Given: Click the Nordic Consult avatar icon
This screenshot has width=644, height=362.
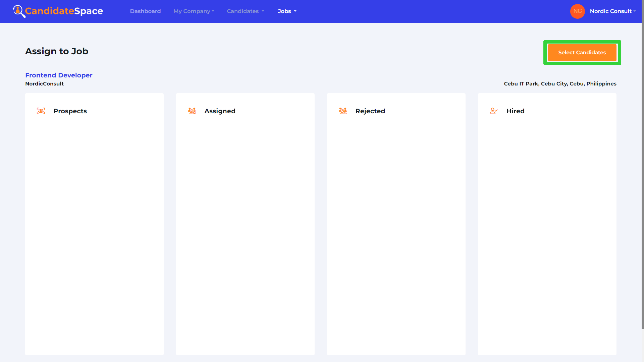Looking at the screenshot, I should pyautogui.click(x=578, y=11).
